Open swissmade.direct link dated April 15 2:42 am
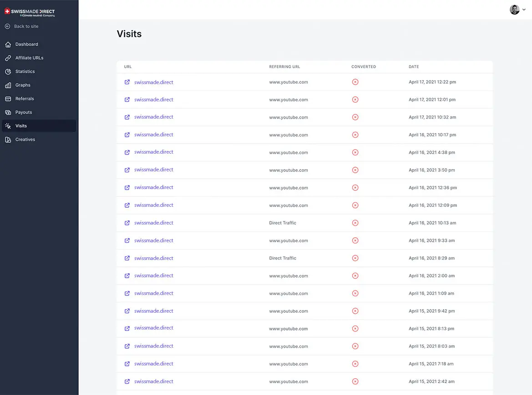Viewport: 532px width, 395px height. point(153,381)
